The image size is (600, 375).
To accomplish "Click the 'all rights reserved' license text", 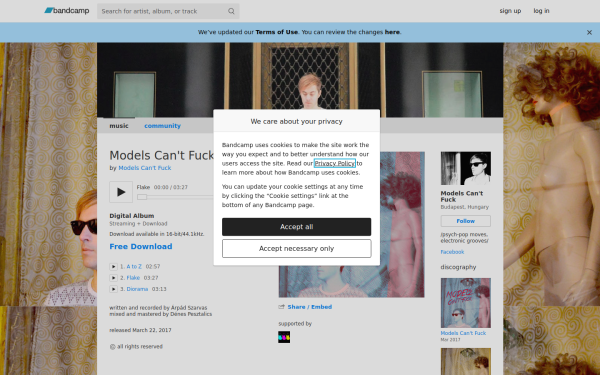I will (x=136, y=347).
